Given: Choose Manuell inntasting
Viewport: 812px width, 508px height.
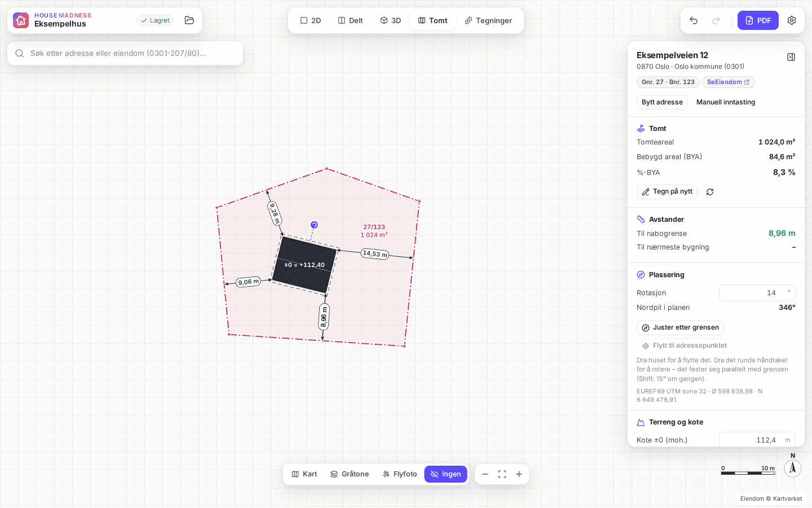Looking at the screenshot, I should [x=726, y=102].
